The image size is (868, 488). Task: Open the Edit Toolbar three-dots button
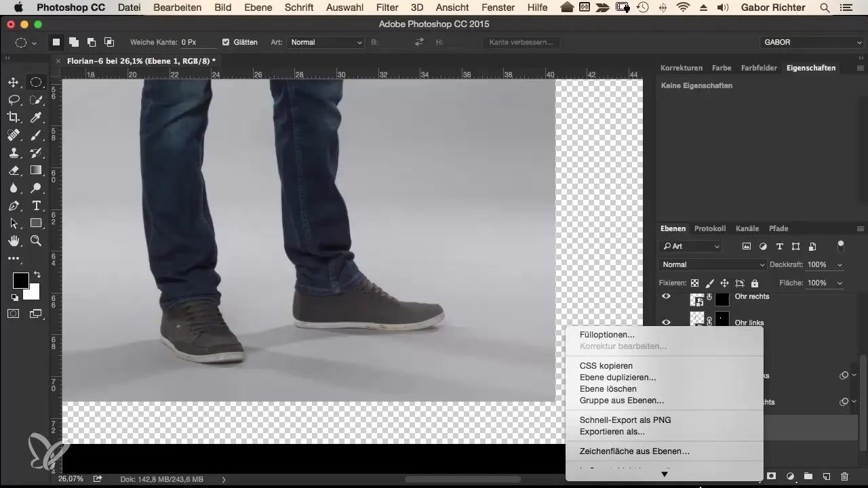pos(13,258)
